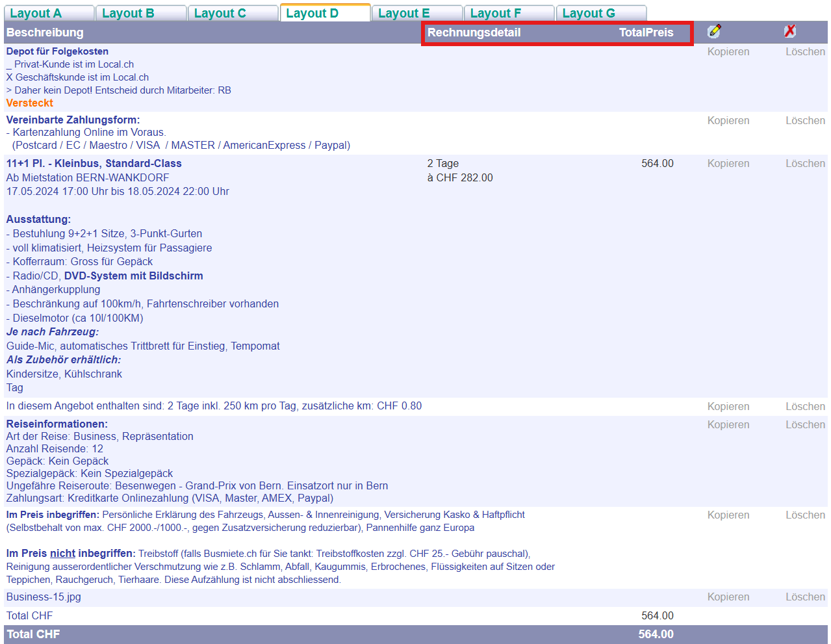Copy the Business-15.jpg row
The width and height of the screenshot is (831, 644).
coord(728,597)
